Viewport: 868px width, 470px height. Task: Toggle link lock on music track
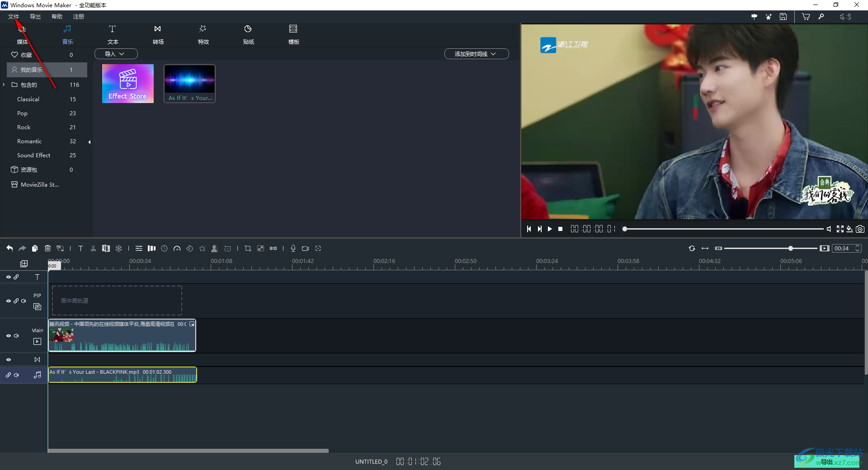(8, 375)
